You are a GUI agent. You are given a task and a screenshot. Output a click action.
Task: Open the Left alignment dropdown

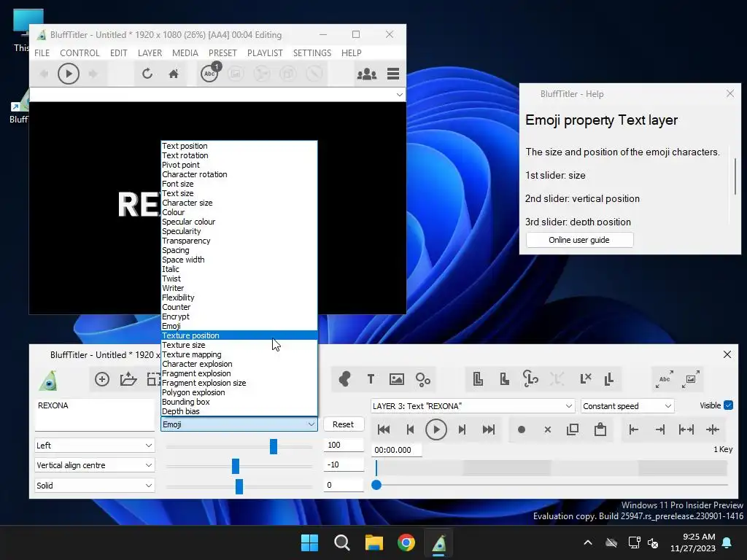point(94,446)
